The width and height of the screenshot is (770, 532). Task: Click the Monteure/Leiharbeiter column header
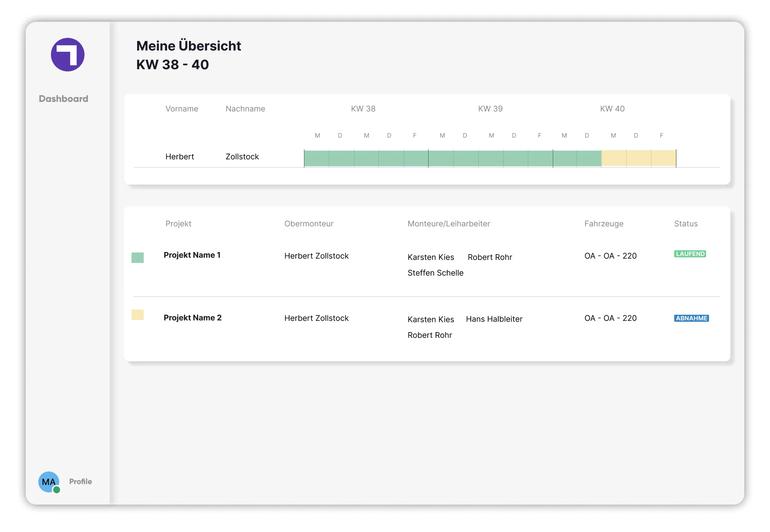[449, 224]
